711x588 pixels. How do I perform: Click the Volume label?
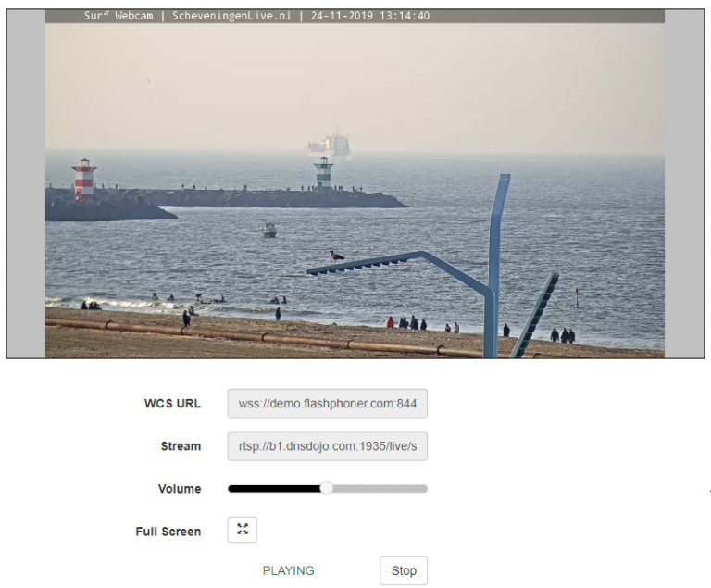[x=179, y=489]
